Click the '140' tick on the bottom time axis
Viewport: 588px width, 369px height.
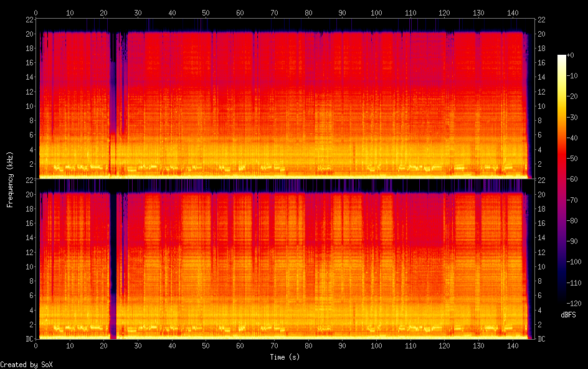click(x=513, y=346)
